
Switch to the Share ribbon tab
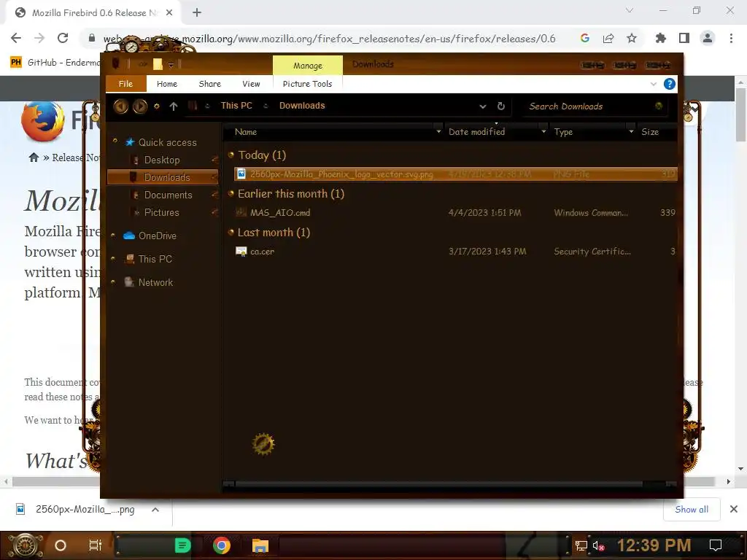(209, 84)
